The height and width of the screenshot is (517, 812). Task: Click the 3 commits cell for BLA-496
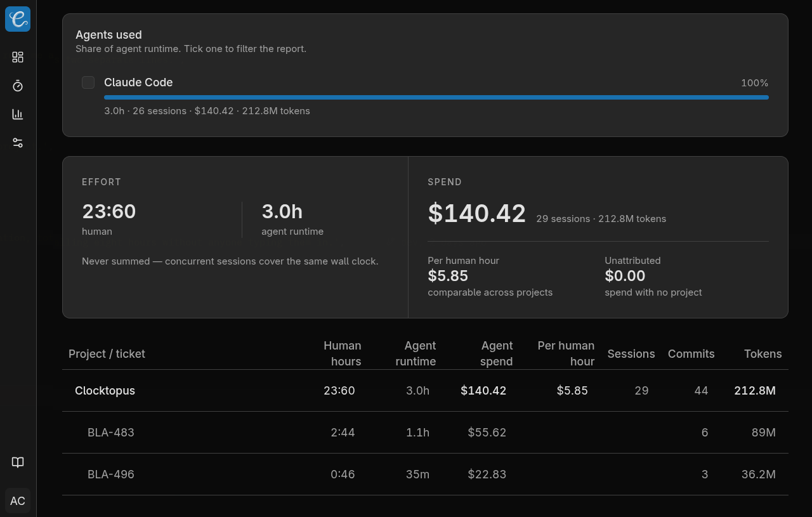click(x=705, y=474)
